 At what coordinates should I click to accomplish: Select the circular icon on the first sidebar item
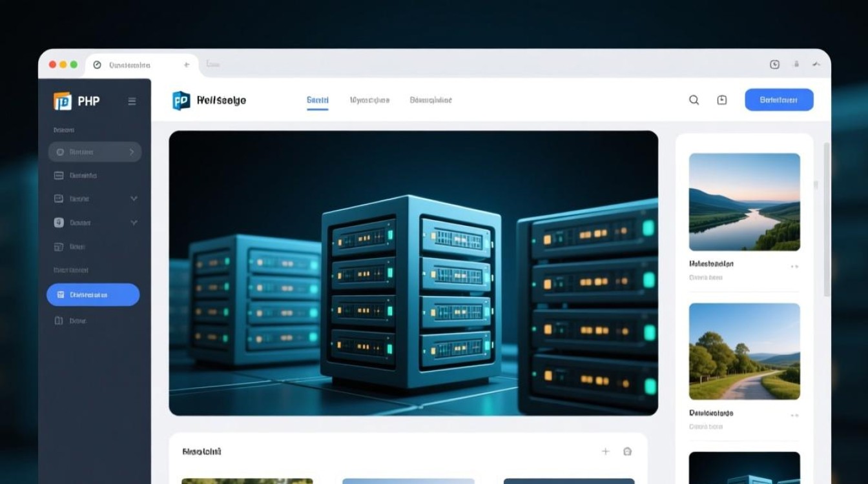pos(60,152)
